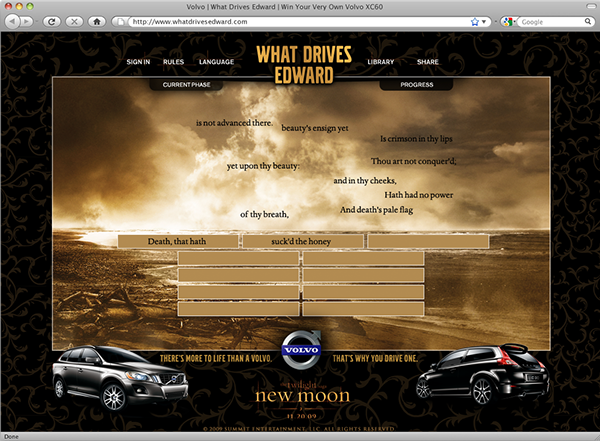Open the LIBRARY menu item
This screenshot has width=600, height=441.
(380, 62)
